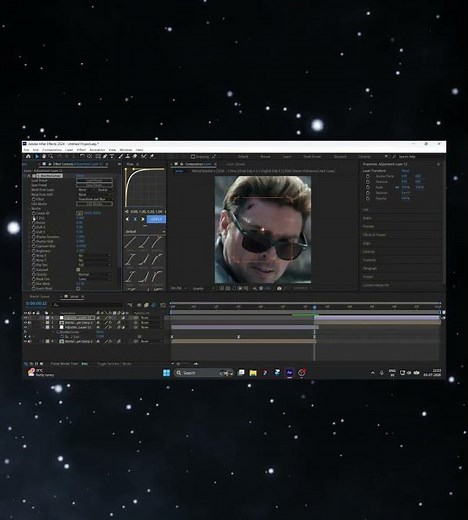Toggle visibility eye of layer 3

pyautogui.click(x=25, y=327)
